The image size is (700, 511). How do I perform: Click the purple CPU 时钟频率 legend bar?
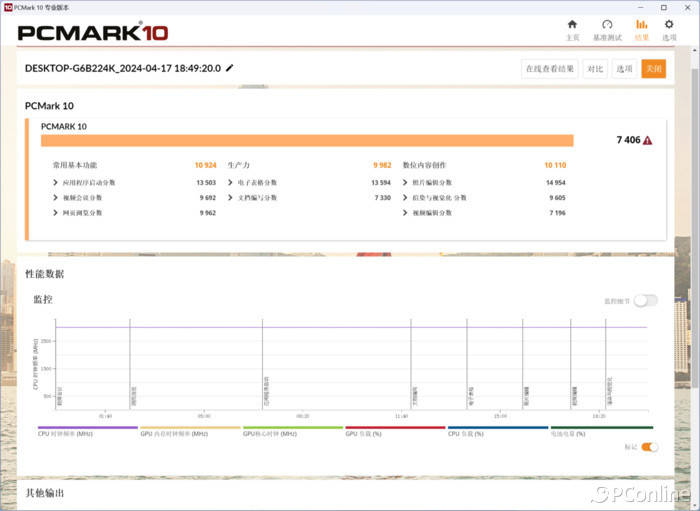click(87, 427)
